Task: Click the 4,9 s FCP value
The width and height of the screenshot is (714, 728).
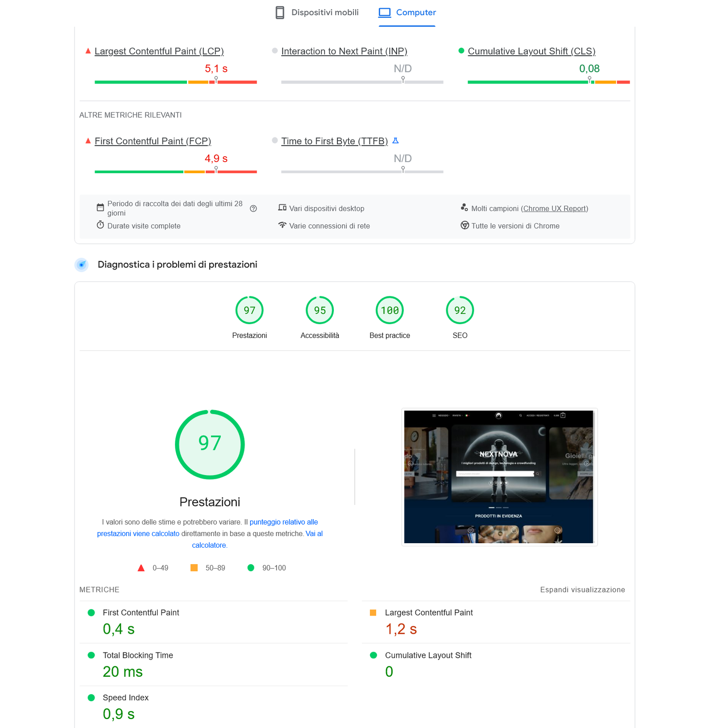Action: pyautogui.click(x=216, y=158)
